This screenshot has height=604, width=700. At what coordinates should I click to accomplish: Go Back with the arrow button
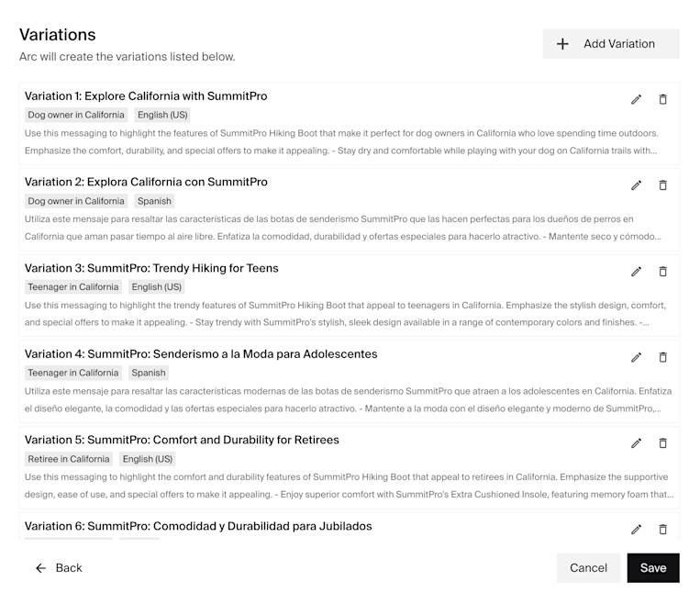point(59,568)
